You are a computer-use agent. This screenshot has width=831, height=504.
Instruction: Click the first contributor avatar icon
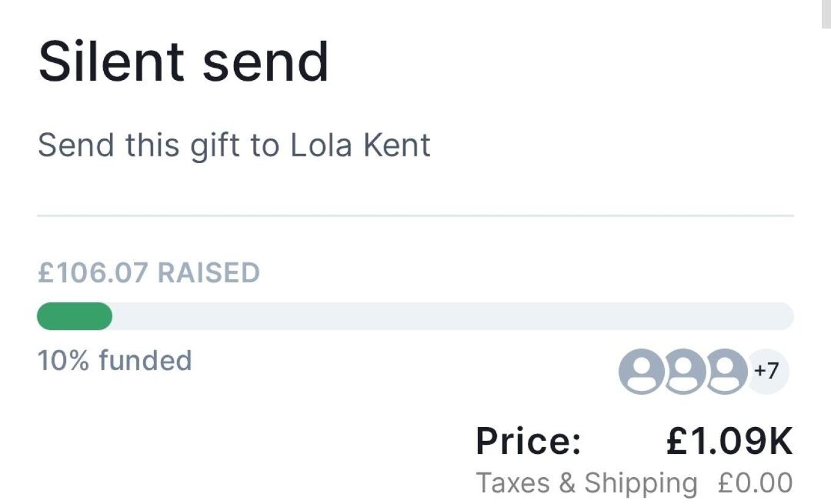(641, 371)
